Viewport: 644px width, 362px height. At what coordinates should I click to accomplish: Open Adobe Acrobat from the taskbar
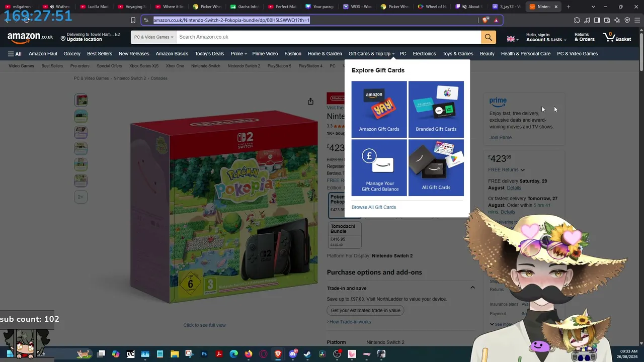[219, 354]
